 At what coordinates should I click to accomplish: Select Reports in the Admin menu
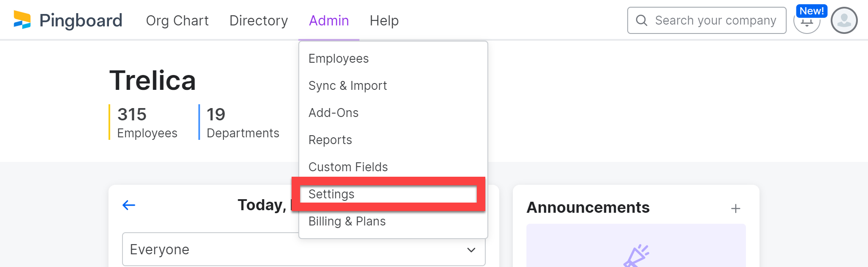coord(393,140)
